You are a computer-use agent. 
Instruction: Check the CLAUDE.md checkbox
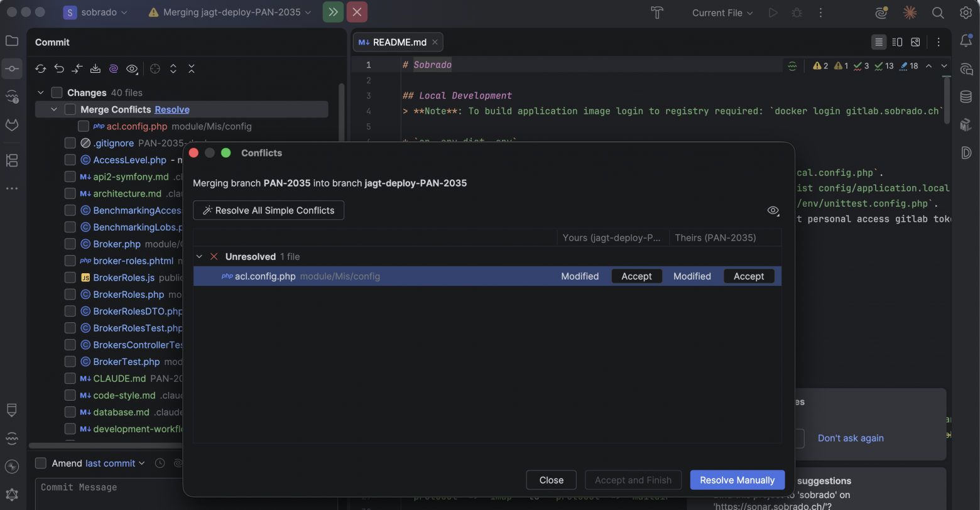(x=70, y=379)
